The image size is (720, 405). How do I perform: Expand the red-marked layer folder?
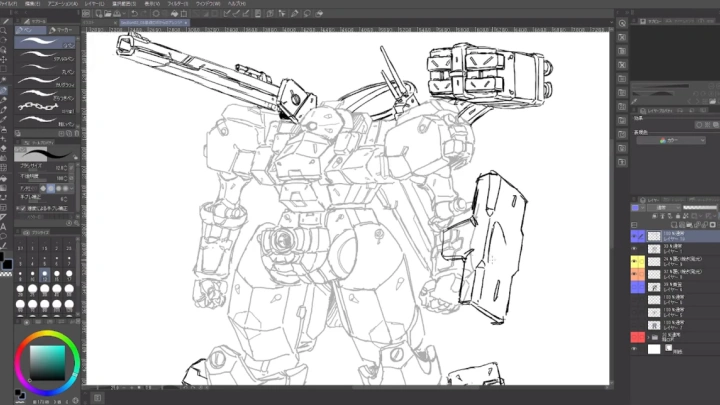(x=646, y=337)
